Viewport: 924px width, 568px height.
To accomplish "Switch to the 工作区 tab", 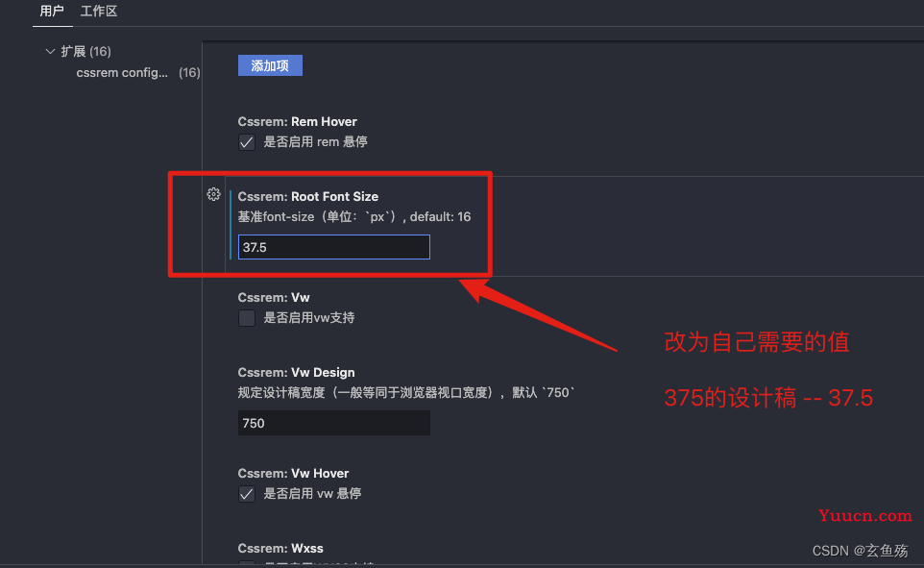I will click(99, 12).
